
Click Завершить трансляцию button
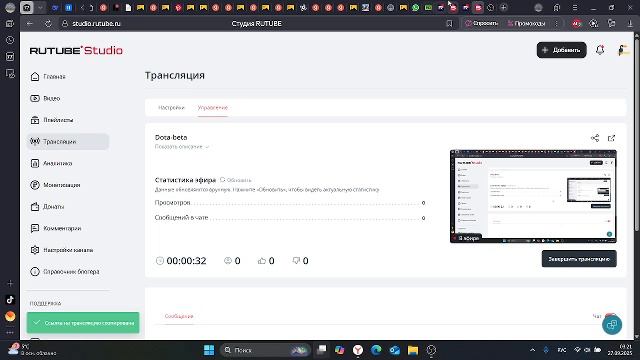point(579,259)
